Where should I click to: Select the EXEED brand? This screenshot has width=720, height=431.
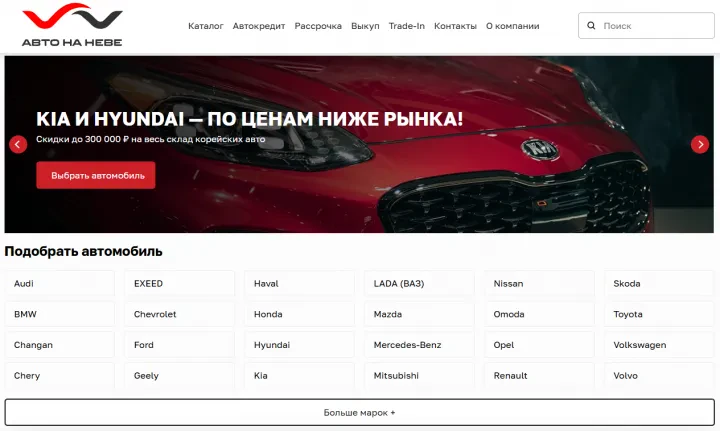pos(180,283)
